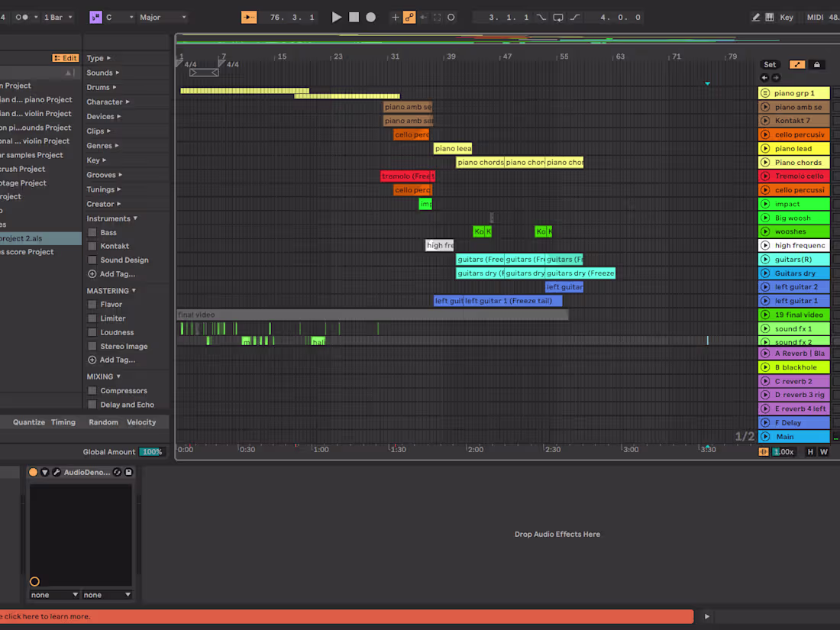Check the Sound Design tag
The width and height of the screenshot is (840, 630).
tap(92, 260)
